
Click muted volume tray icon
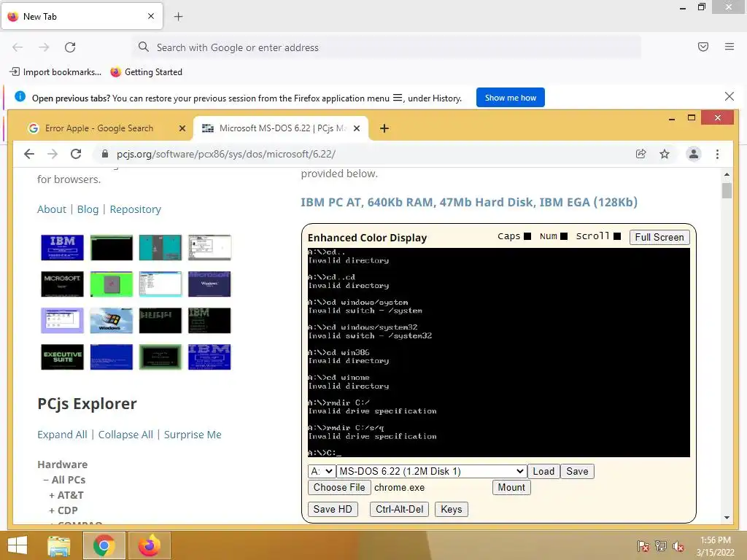pos(678,546)
